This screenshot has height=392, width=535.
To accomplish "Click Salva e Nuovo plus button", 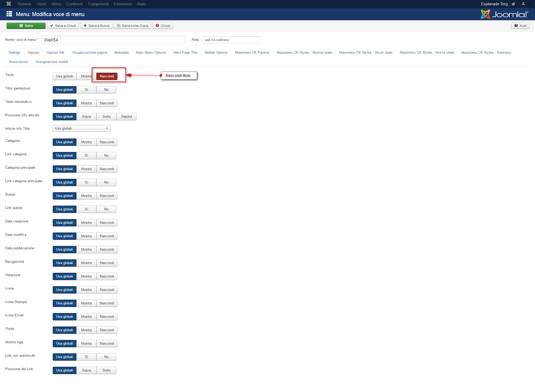I will pos(96,26).
